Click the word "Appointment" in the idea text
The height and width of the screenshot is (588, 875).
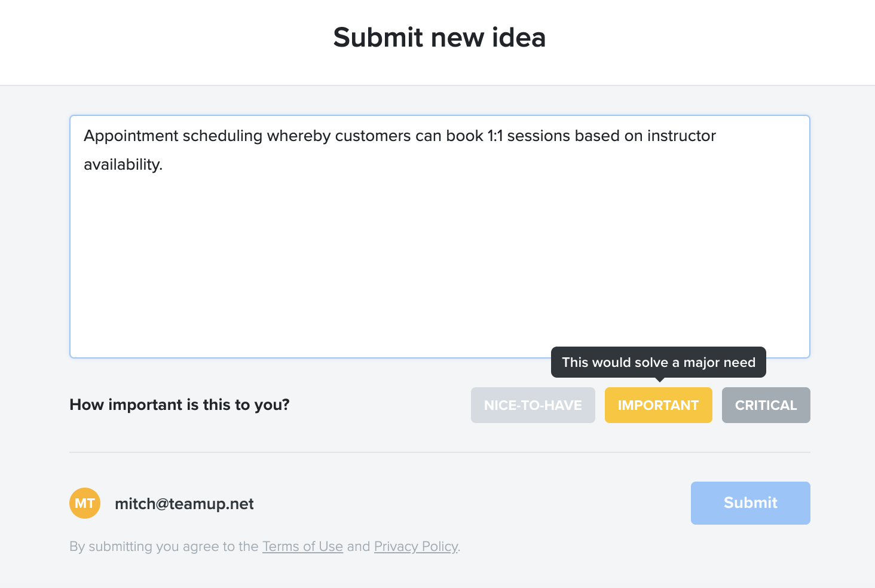[131, 136]
